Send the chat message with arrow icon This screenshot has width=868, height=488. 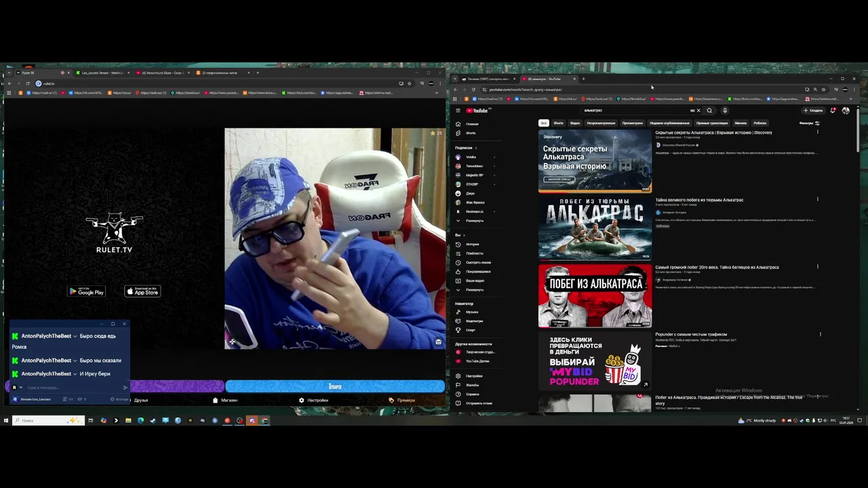[x=125, y=388]
